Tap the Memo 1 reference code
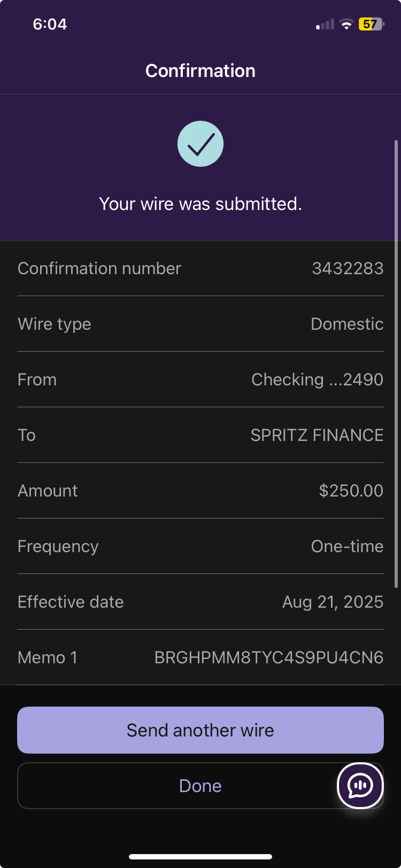The image size is (401, 868). [269, 657]
